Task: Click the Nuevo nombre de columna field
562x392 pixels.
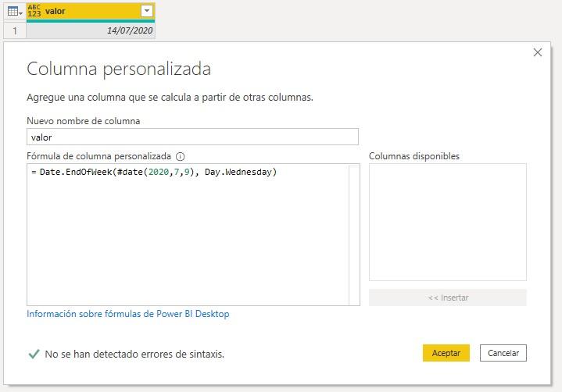Action: point(192,137)
